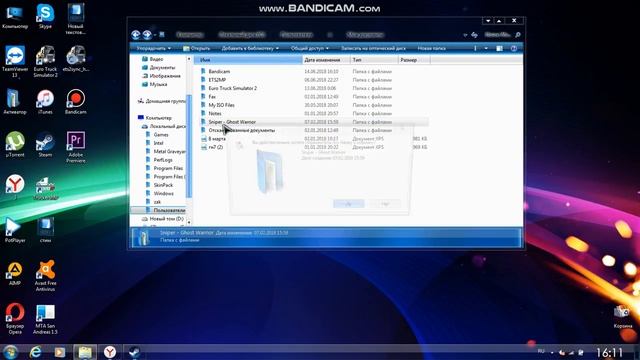The height and width of the screenshot is (360, 640).
Task: Open the Компьютер desktop icon
Action: coord(15,16)
